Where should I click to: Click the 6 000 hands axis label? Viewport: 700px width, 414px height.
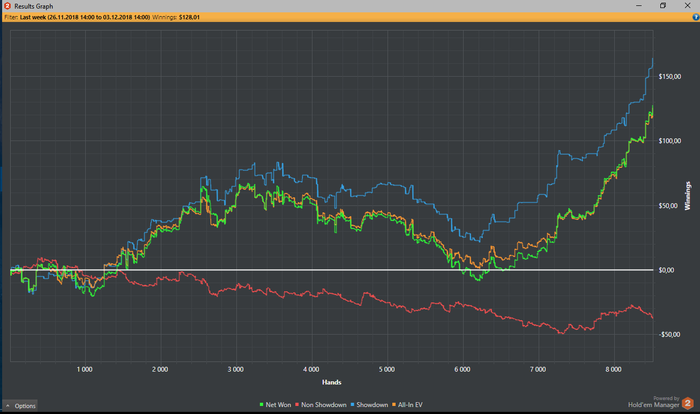(x=462, y=369)
